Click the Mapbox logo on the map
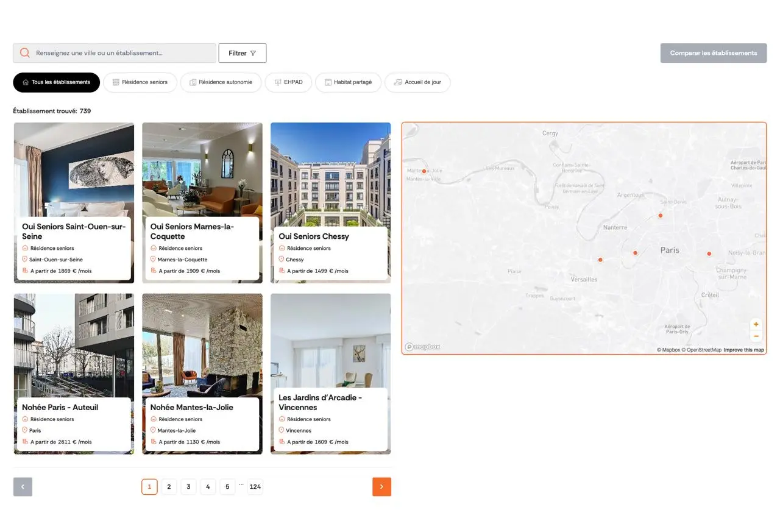The image size is (780, 532). tap(422, 347)
